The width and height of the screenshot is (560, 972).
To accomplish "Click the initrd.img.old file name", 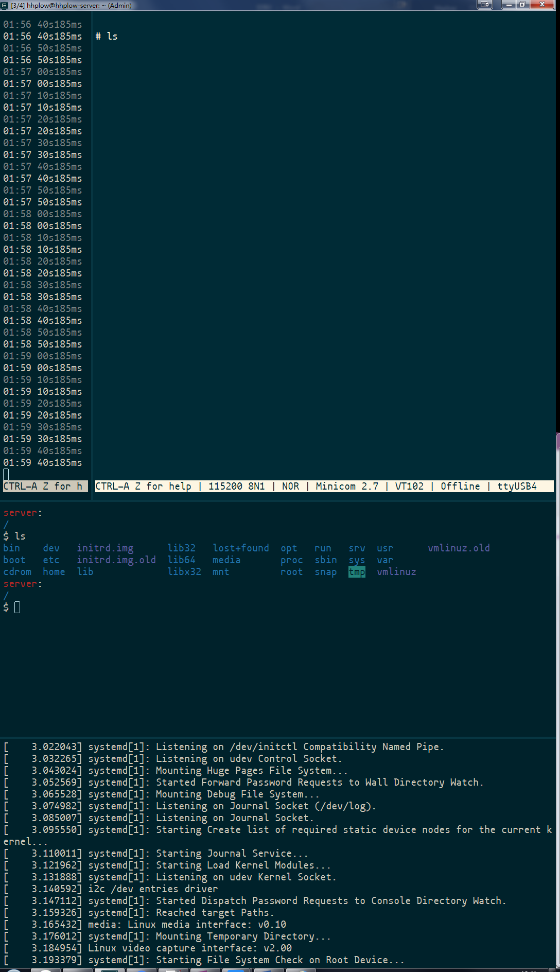I will coord(116,560).
